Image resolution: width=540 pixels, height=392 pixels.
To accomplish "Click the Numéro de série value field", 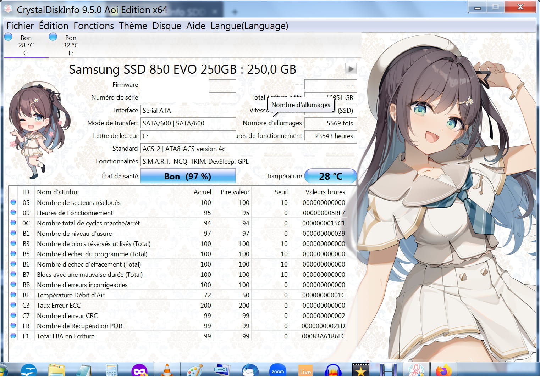I will click(188, 97).
